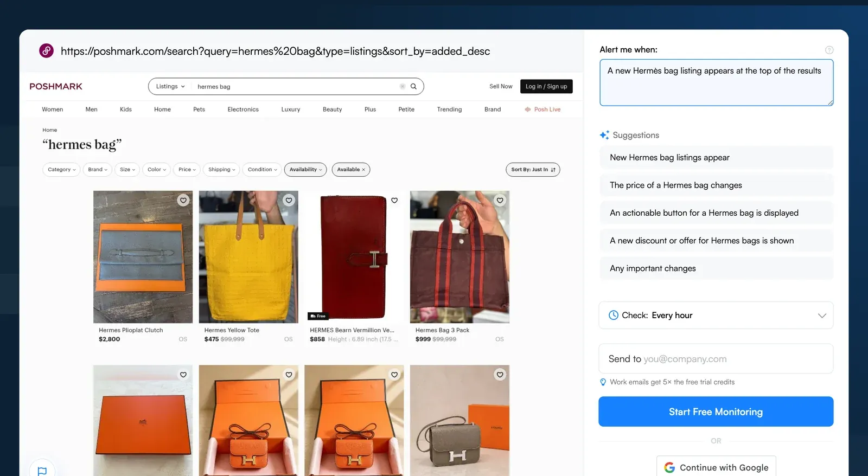This screenshot has width=868, height=476.
Task: Remove the Available filter chip
Action: click(363, 170)
